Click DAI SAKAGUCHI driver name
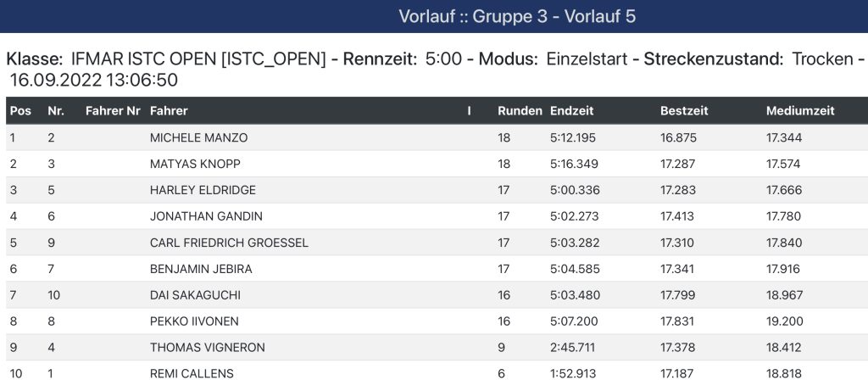This screenshot has width=868, height=391. pyautogui.click(x=196, y=295)
